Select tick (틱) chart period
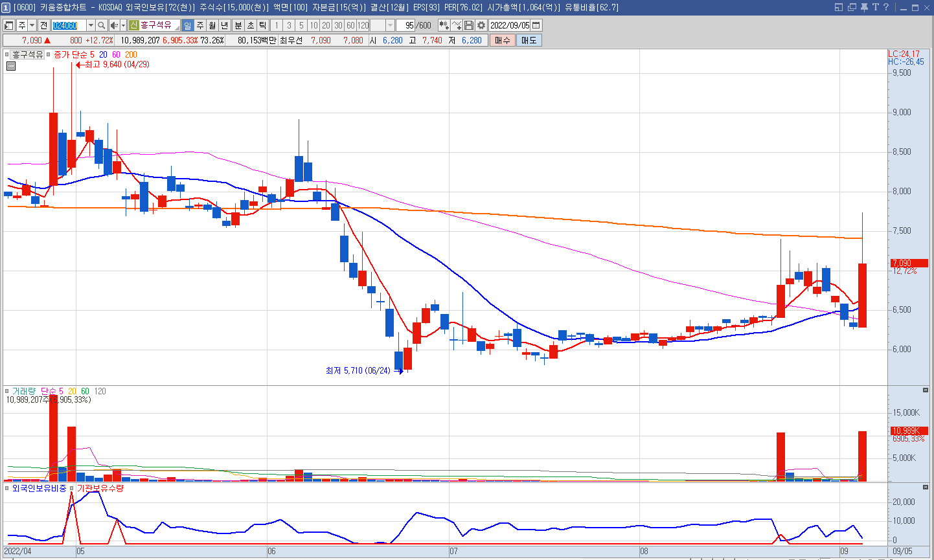 262,25
